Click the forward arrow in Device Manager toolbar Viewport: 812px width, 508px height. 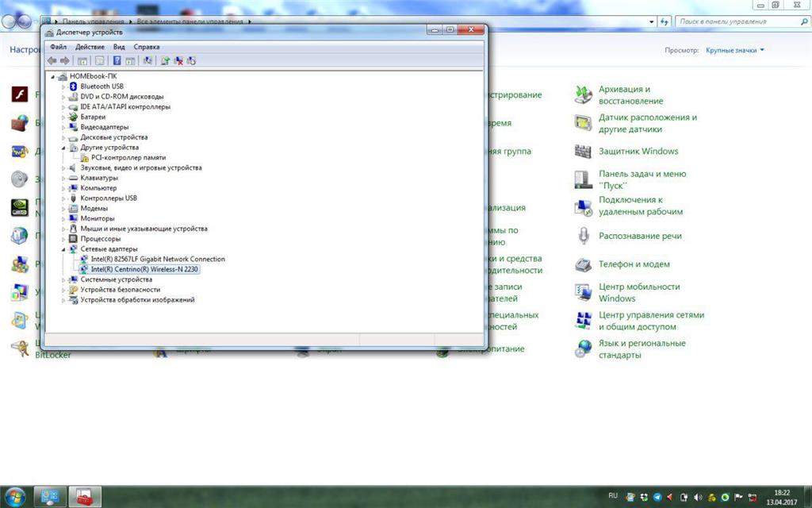65,60
